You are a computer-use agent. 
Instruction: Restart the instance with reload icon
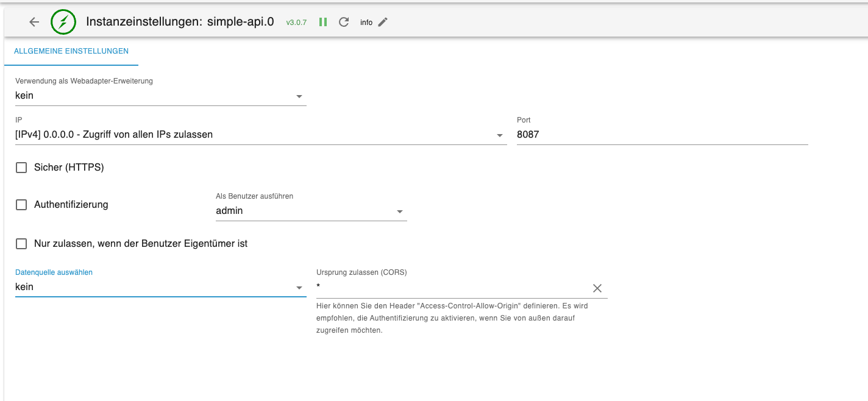click(344, 22)
